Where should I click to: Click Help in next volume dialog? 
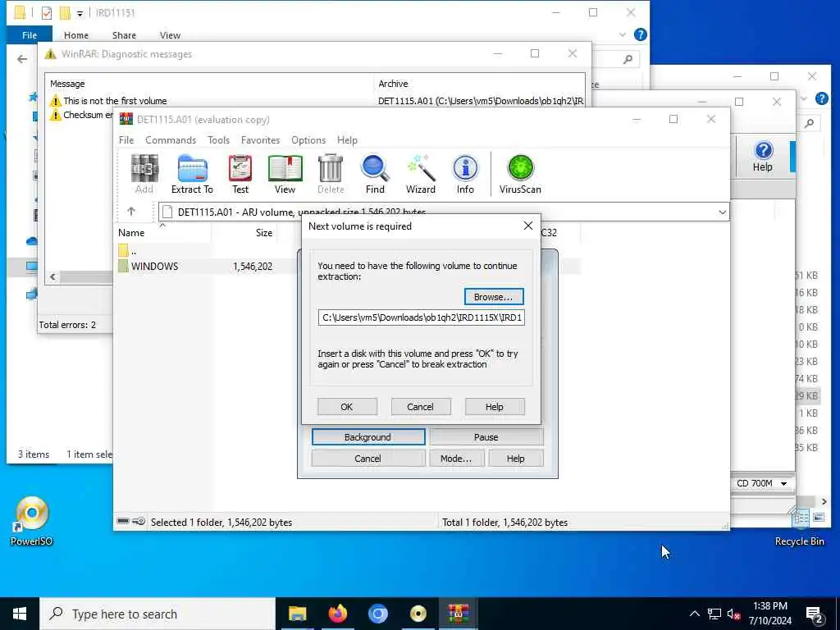[x=495, y=407]
